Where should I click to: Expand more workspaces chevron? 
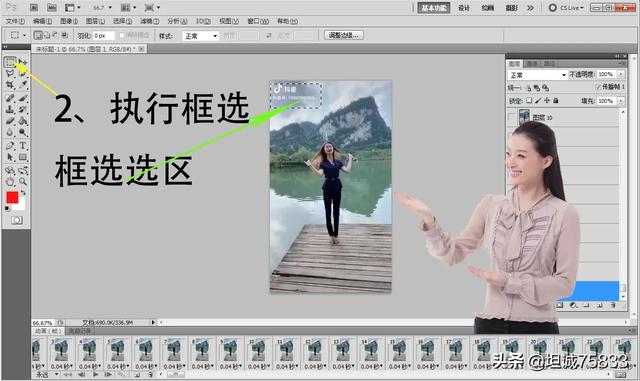pos(530,8)
